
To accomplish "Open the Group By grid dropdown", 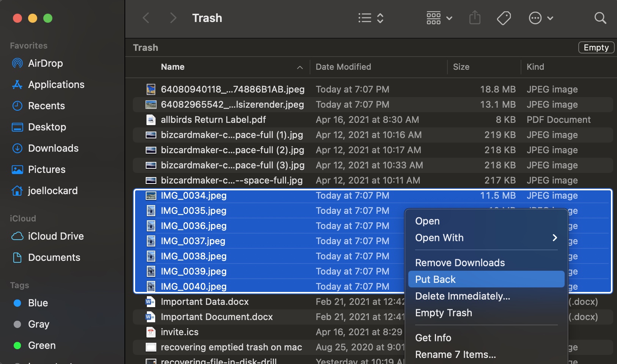I will click(x=439, y=18).
